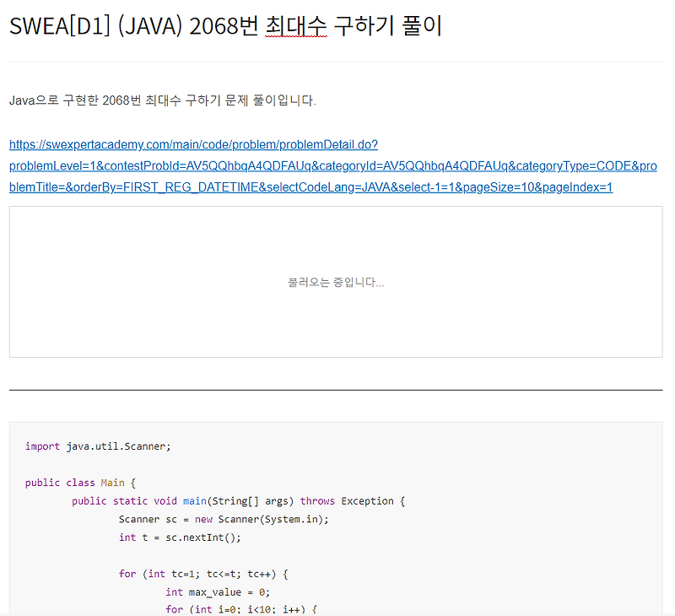Click the main method name in code

(x=193, y=500)
